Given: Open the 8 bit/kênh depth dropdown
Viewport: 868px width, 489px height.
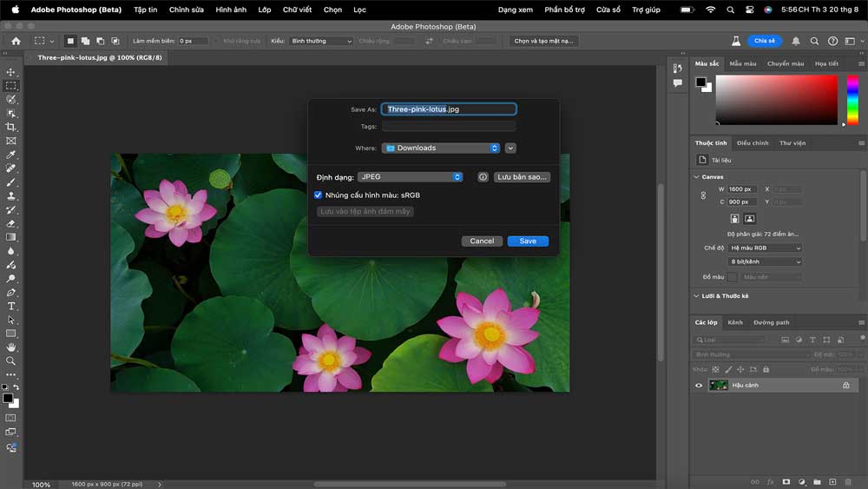Looking at the screenshot, I should click(x=765, y=261).
